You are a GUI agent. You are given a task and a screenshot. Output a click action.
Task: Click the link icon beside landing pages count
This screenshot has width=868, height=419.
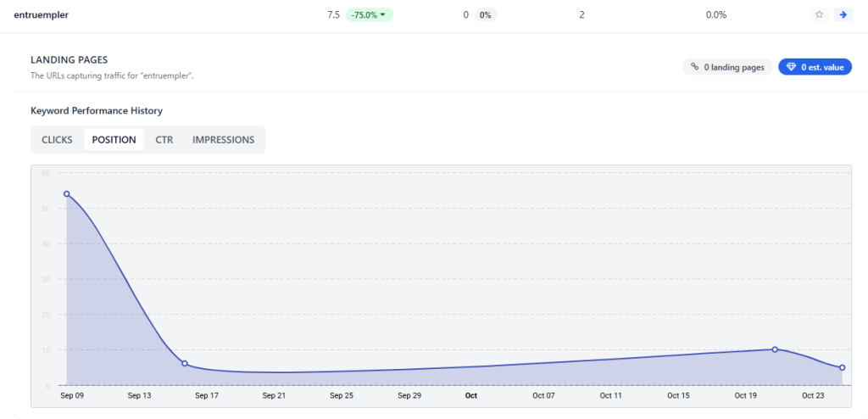pyautogui.click(x=695, y=67)
